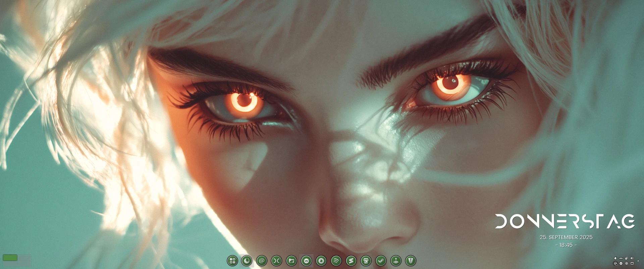The width and height of the screenshot is (644, 269).
Task: Click the dock icon with two inward arcs
Action: (276, 261)
